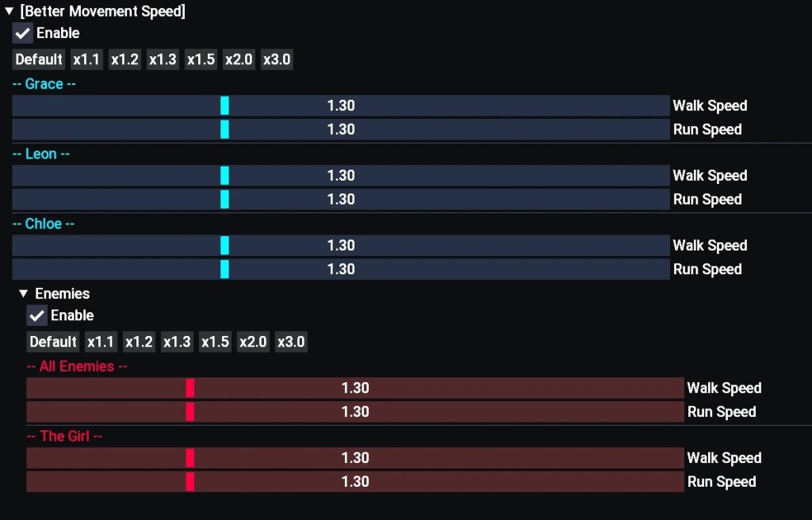Disable the player movement speed Enable checkbox
This screenshot has width=812, height=520.
(23, 33)
